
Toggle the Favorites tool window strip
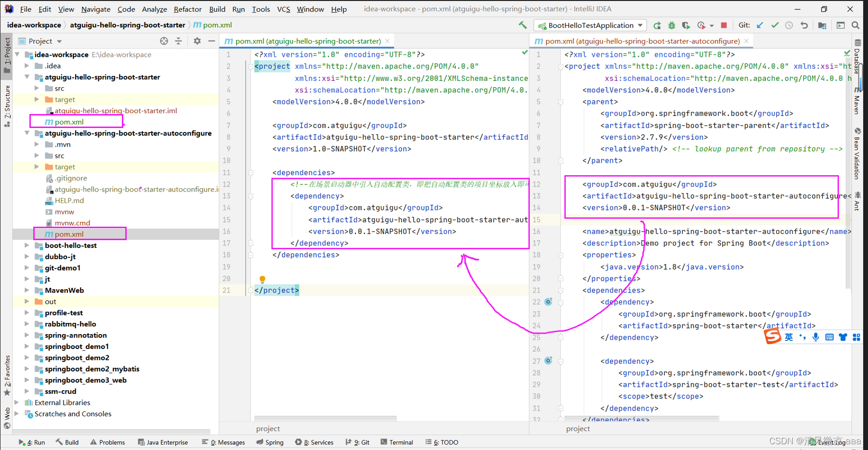[7, 376]
